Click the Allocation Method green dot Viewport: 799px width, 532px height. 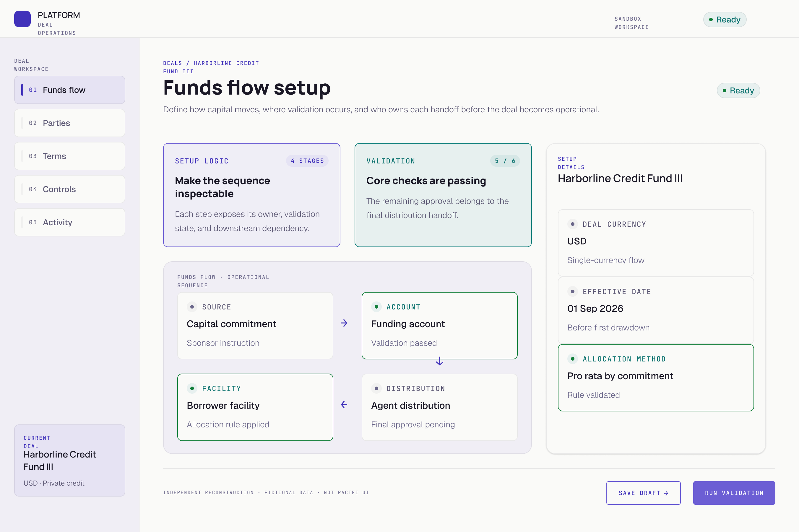click(x=572, y=359)
